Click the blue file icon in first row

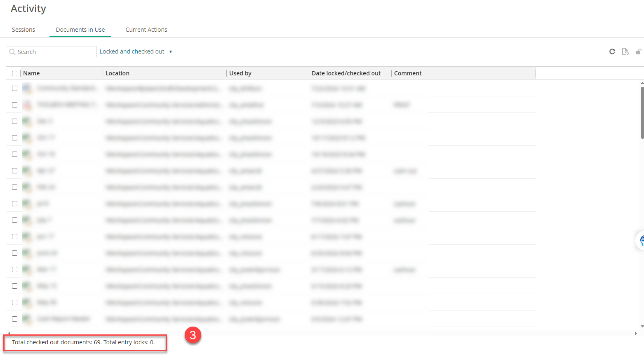tap(27, 88)
